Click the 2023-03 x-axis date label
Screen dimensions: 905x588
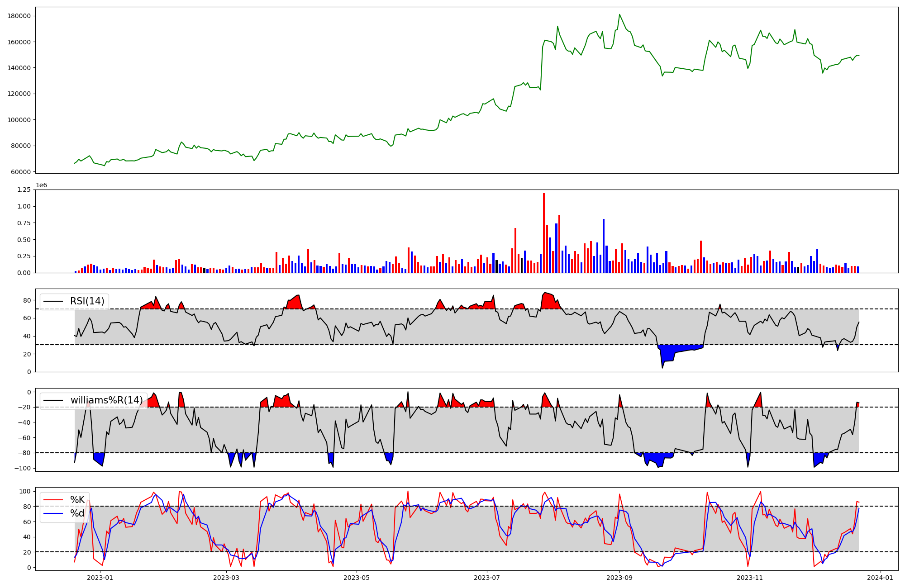pyautogui.click(x=226, y=578)
